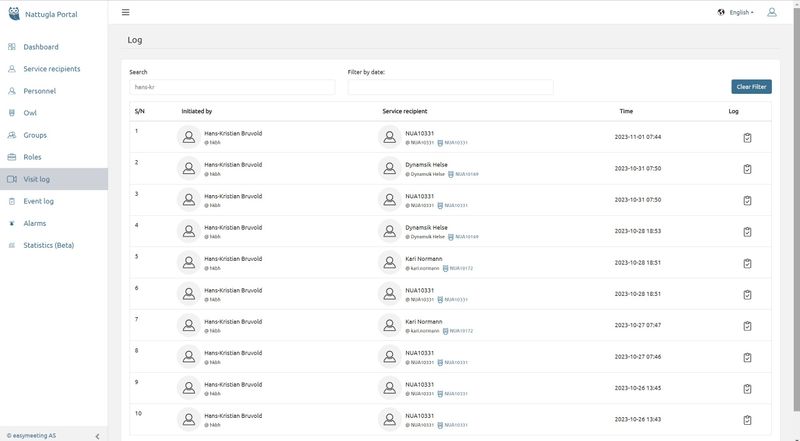Open log clipboard icon for row 5

747,263
